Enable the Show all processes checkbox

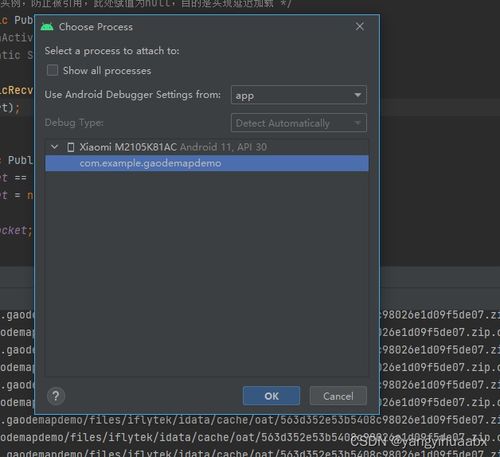point(52,70)
